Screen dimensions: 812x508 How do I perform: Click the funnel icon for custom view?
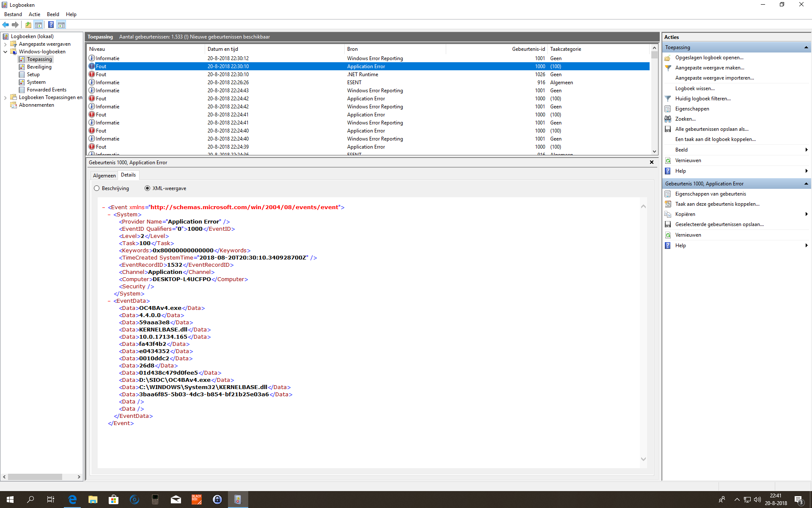[668, 68]
